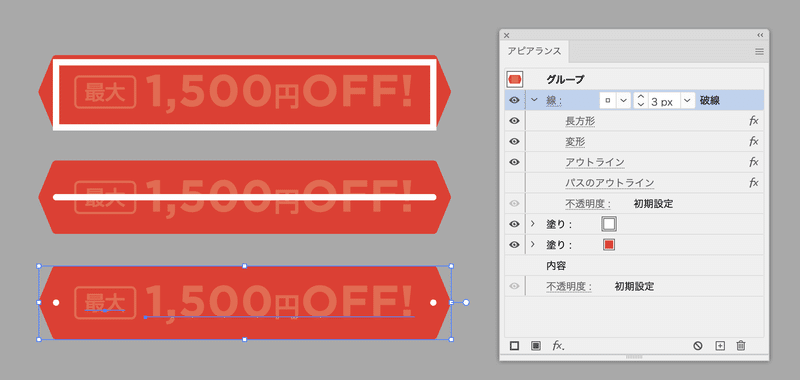Click the Clear Appearance icon
Screen dimensions: 800x380
click(x=697, y=346)
